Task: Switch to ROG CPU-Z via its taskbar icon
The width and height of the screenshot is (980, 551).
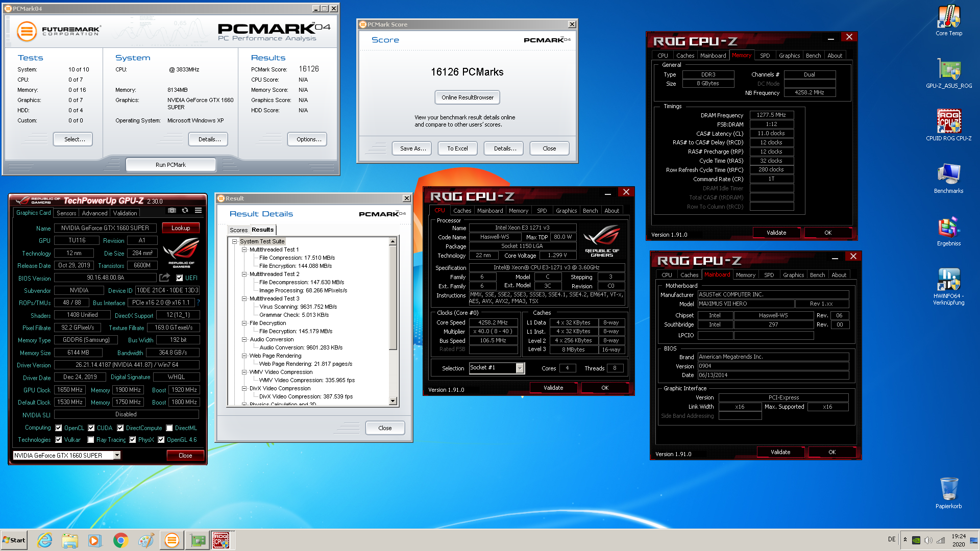Action: pyautogui.click(x=222, y=540)
